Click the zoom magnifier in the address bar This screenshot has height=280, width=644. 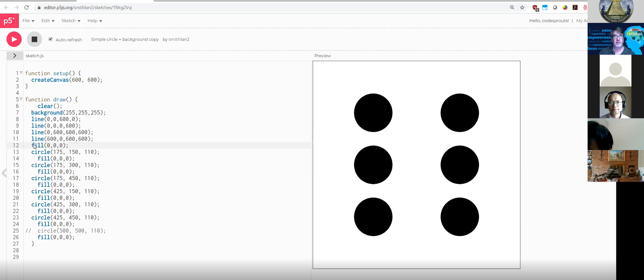pyautogui.click(x=512, y=7)
